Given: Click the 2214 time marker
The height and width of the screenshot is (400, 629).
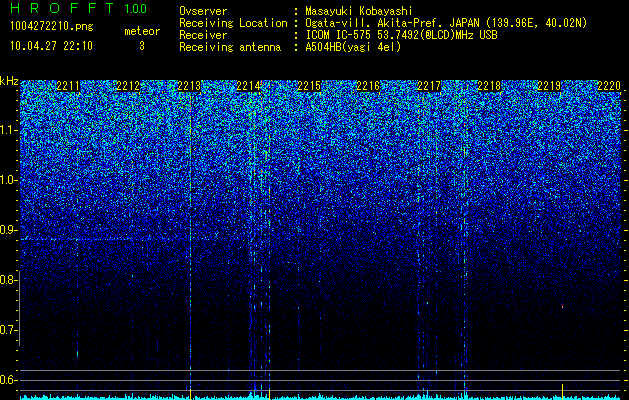Looking at the screenshot, I should click(248, 86).
